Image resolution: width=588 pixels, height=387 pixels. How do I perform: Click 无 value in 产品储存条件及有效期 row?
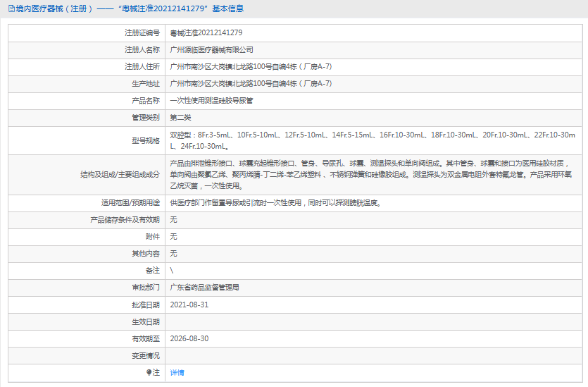coord(173,220)
